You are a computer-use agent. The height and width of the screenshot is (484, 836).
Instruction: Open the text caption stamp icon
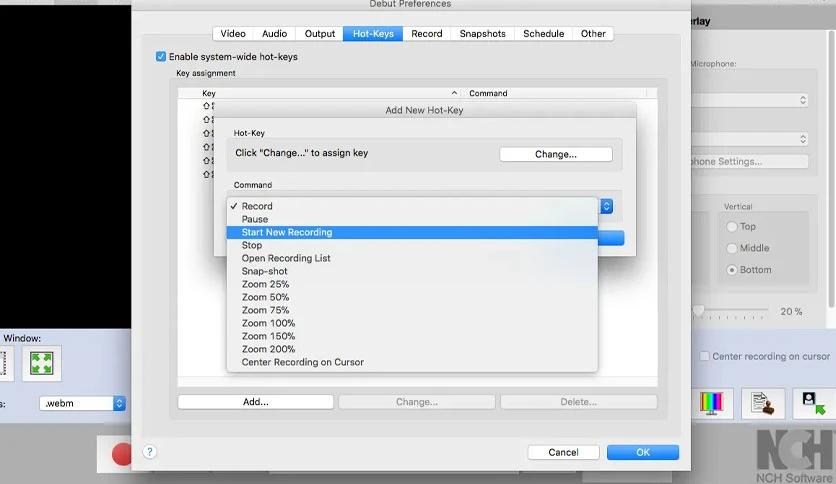coord(762,404)
